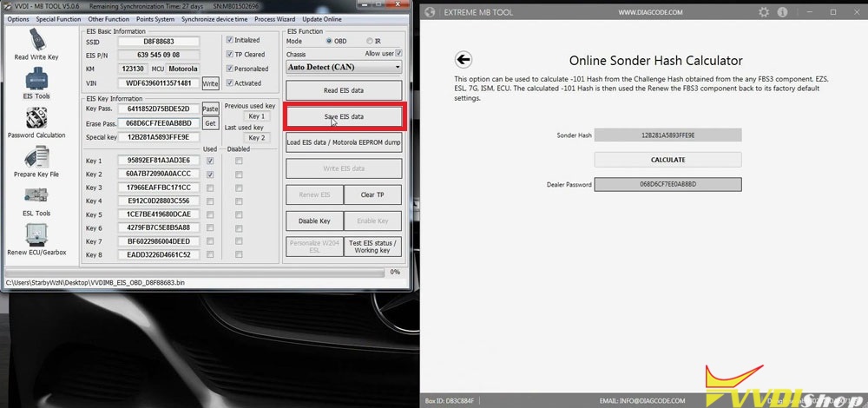The width and height of the screenshot is (868, 408).
Task: Click the Clear TP button
Action: click(x=372, y=194)
